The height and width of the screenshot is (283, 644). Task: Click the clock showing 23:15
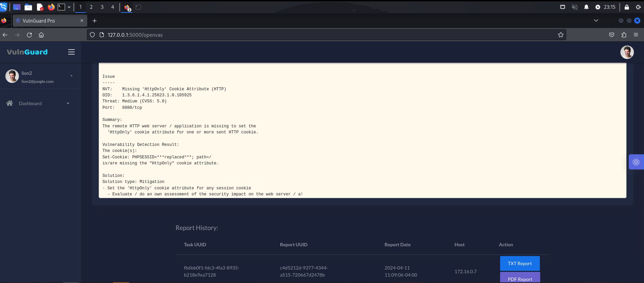click(x=610, y=7)
